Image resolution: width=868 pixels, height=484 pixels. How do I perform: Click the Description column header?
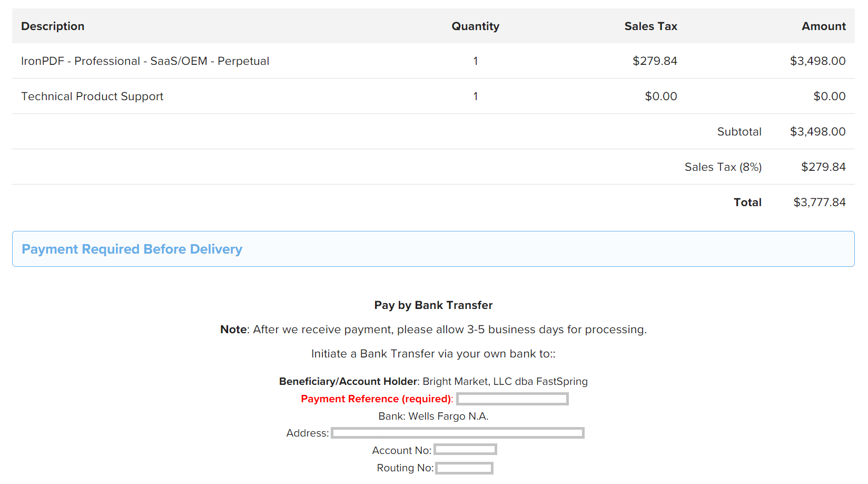[53, 26]
